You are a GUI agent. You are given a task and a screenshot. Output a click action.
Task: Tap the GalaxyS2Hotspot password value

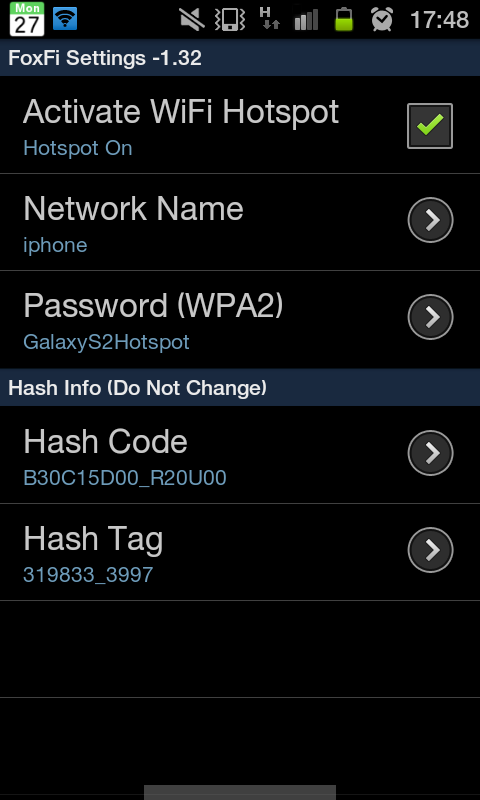click(x=106, y=342)
